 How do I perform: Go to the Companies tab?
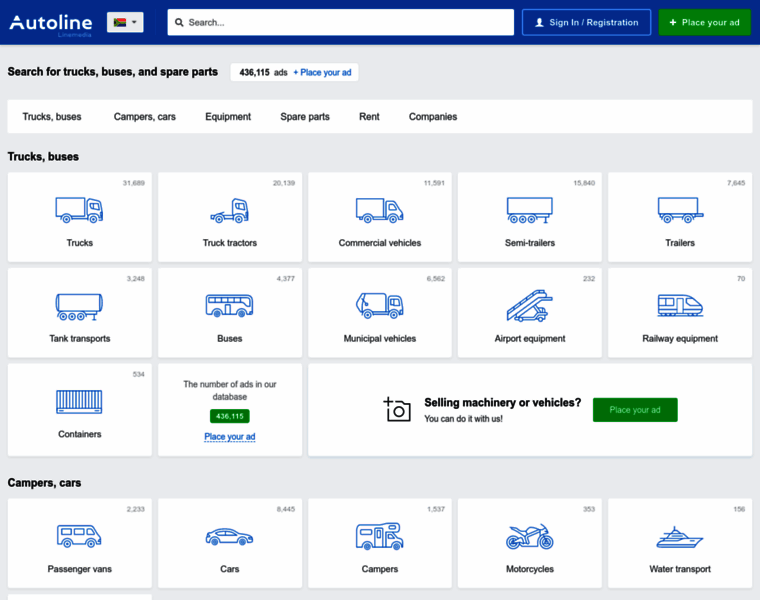click(x=433, y=117)
